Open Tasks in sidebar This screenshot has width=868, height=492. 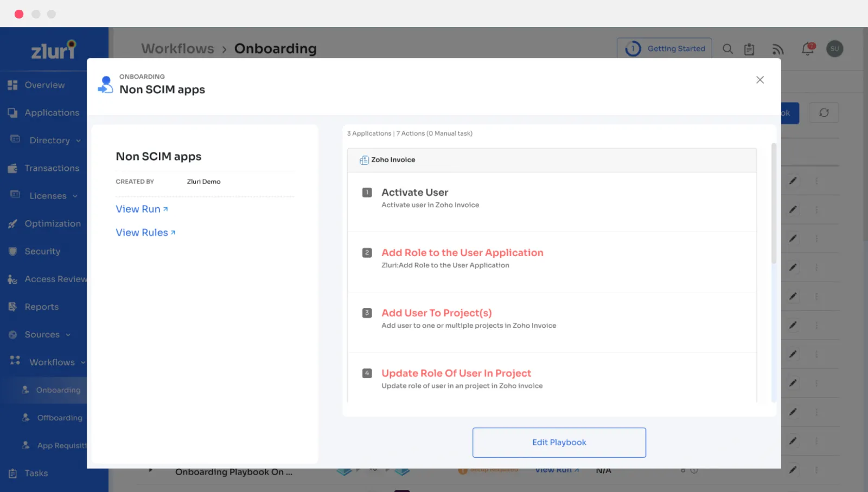tap(36, 473)
